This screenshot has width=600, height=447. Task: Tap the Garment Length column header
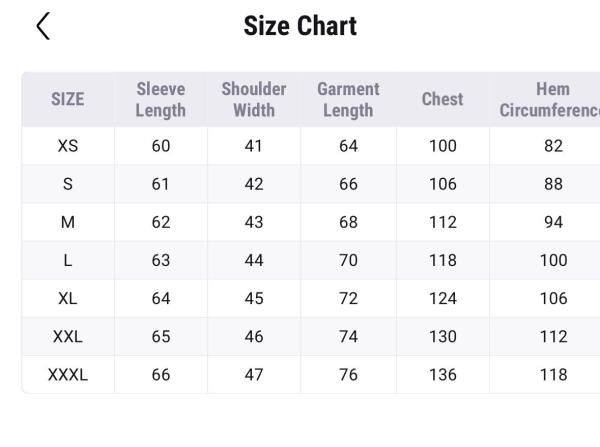click(x=348, y=99)
